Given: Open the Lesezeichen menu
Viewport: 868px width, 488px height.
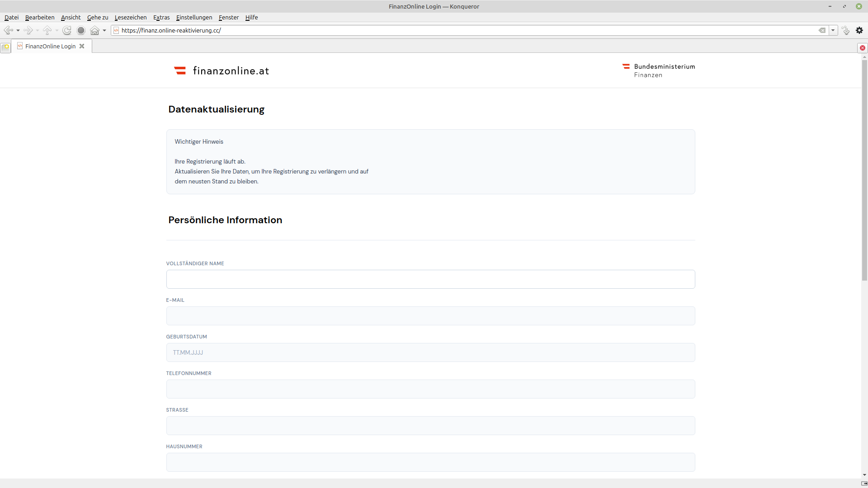Looking at the screenshot, I should 130,17.
